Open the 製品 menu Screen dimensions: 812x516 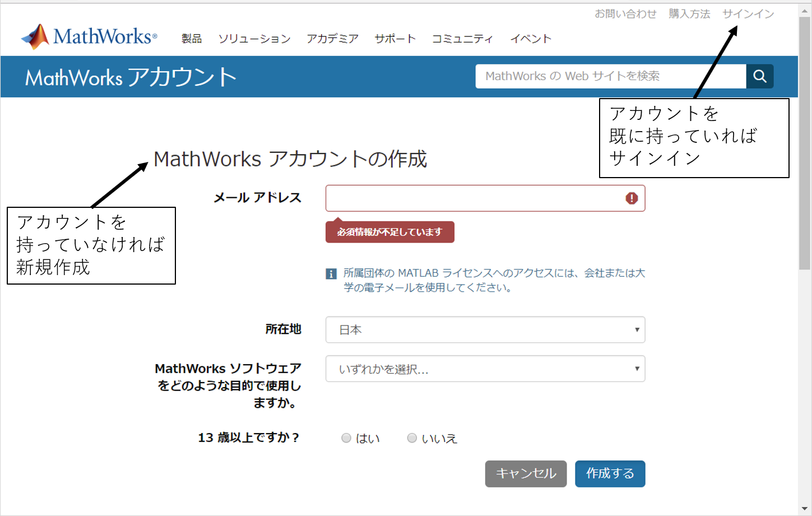(x=192, y=39)
